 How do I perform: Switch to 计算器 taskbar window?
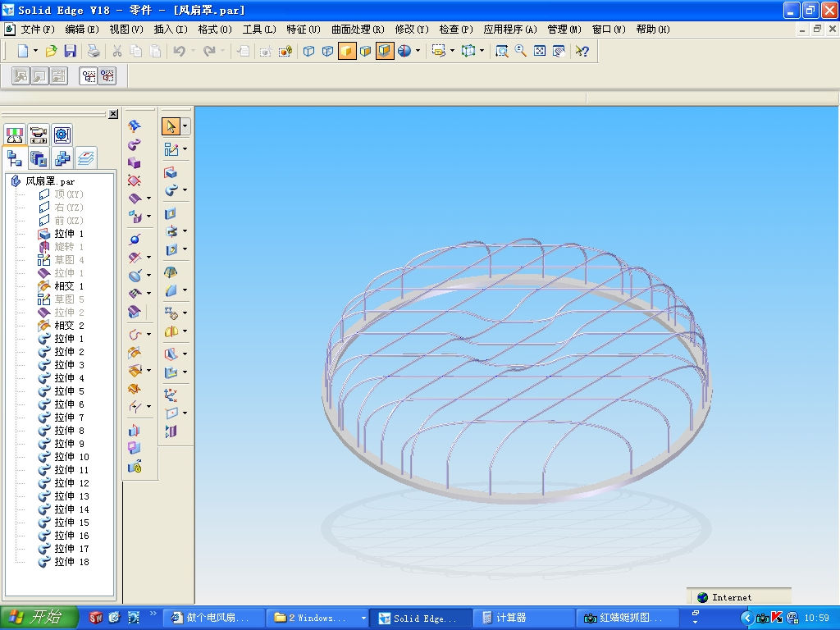(x=524, y=618)
